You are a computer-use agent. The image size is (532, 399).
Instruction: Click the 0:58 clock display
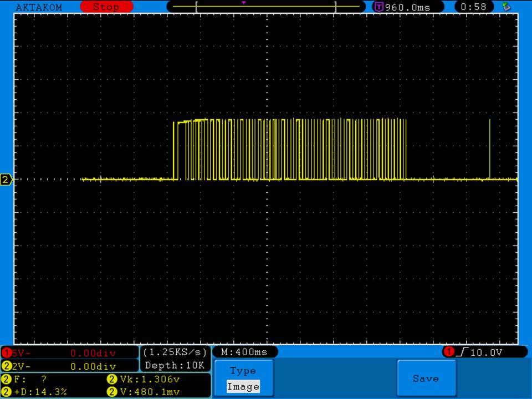[x=473, y=7]
